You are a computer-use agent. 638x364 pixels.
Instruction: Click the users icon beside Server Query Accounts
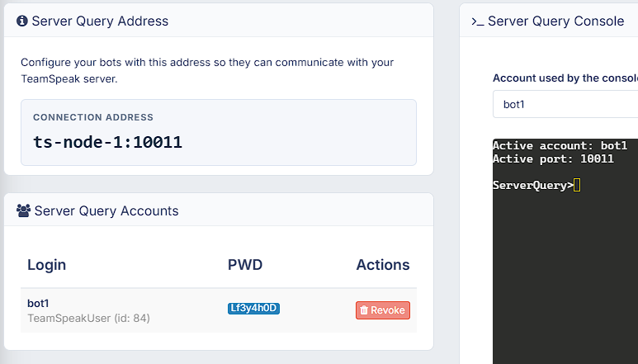24,210
